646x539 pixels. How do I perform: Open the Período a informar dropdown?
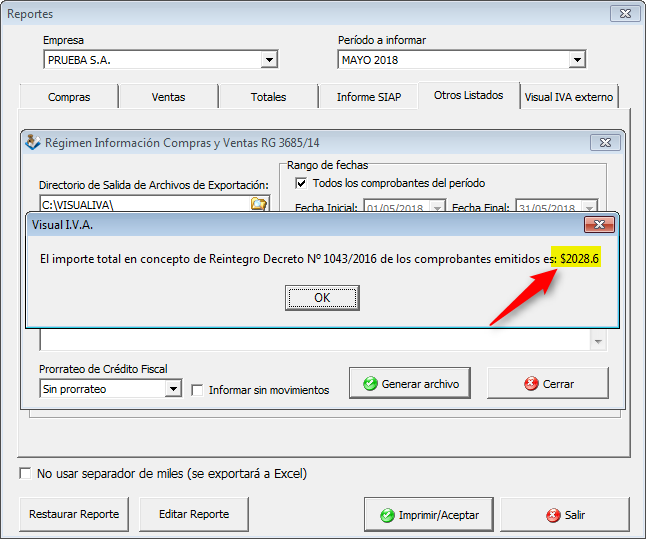pyautogui.click(x=576, y=61)
